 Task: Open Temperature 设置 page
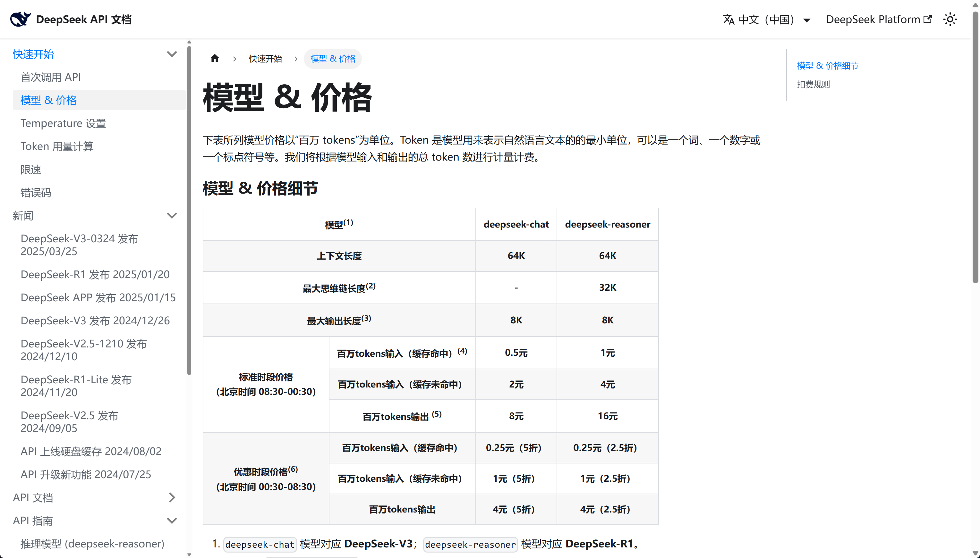tap(63, 123)
